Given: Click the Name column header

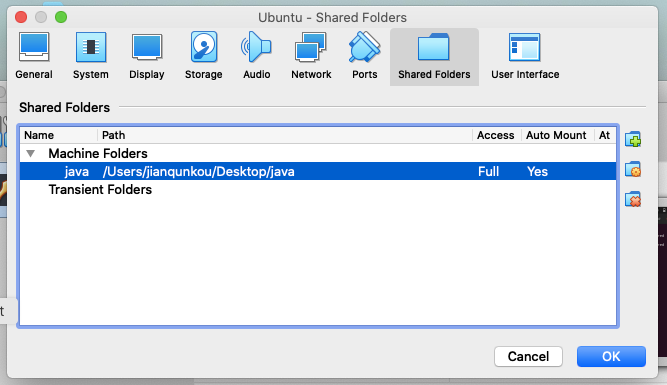Looking at the screenshot, I should tap(59, 135).
